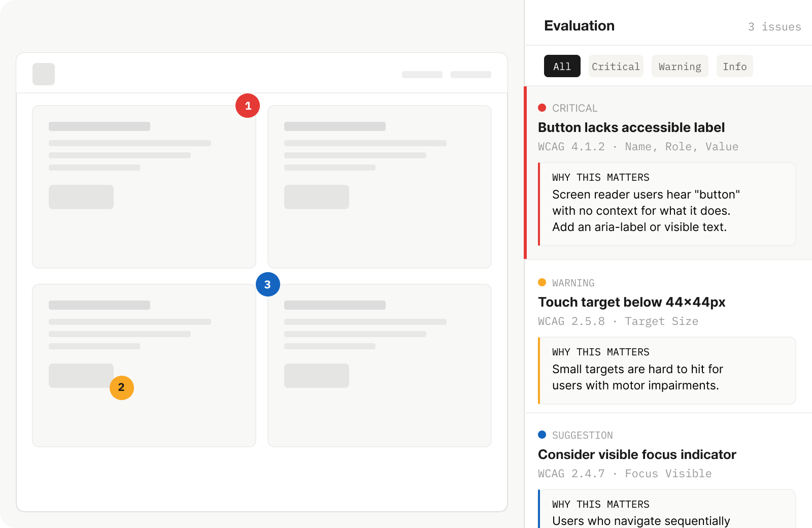Click the placeholder button in the top-right card
Screen dimensions: 812x528
click(317, 197)
